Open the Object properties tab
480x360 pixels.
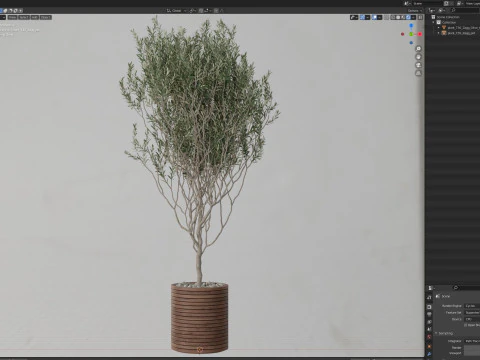(429, 346)
